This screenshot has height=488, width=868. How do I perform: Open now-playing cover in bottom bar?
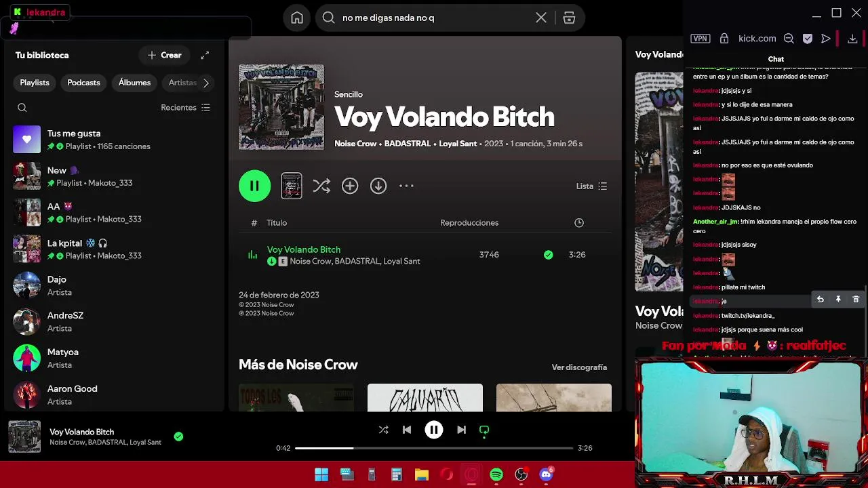[24, 437]
